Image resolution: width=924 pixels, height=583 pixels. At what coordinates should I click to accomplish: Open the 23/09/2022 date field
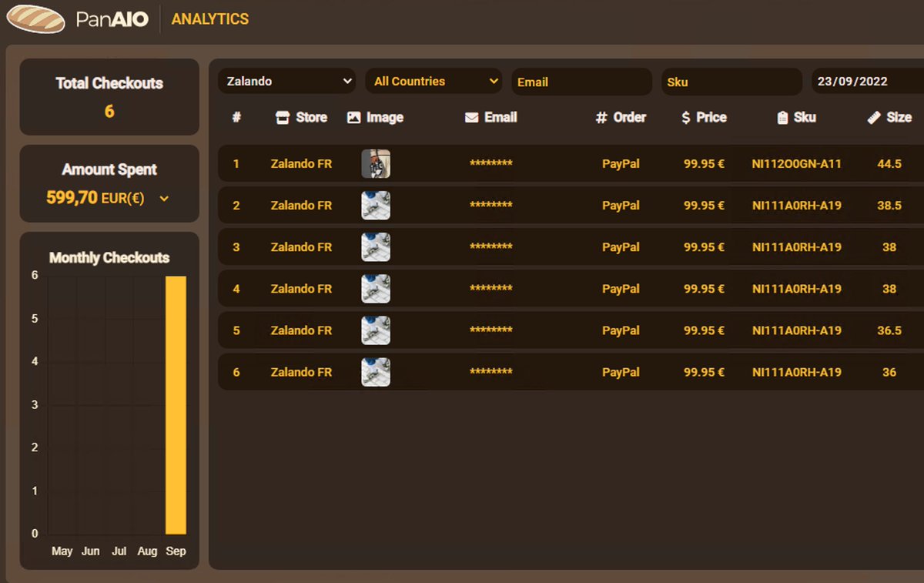(x=868, y=82)
